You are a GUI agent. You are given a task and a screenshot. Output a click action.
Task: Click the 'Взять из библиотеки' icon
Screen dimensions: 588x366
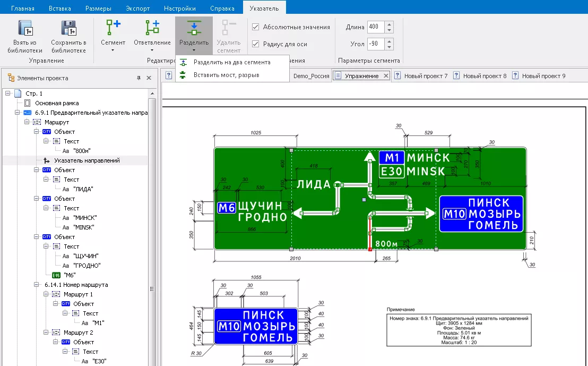coord(25,28)
